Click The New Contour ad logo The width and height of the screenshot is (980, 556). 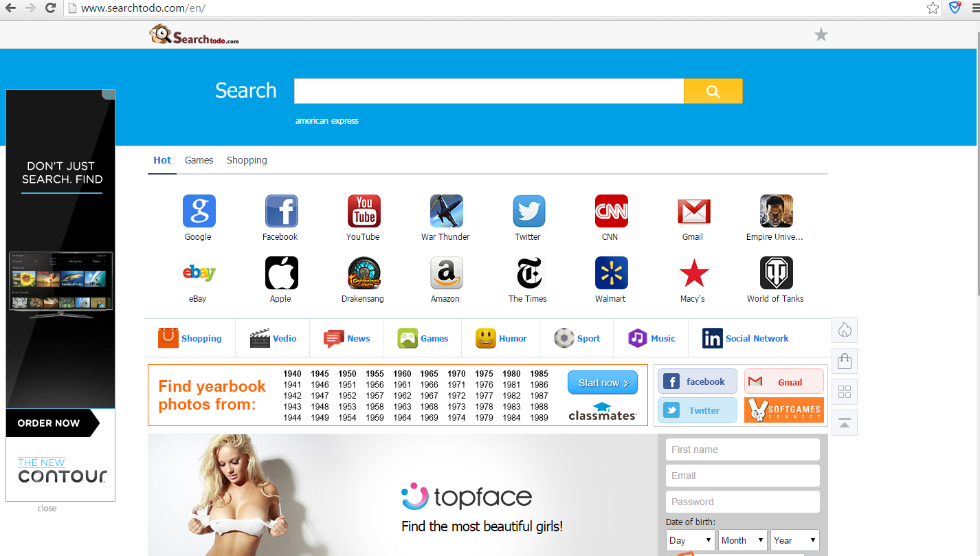coord(63,471)
